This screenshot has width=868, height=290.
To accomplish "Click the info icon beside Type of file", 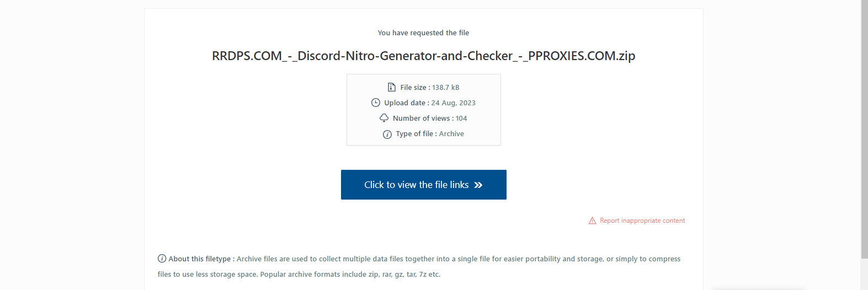I will coord(387,134).
